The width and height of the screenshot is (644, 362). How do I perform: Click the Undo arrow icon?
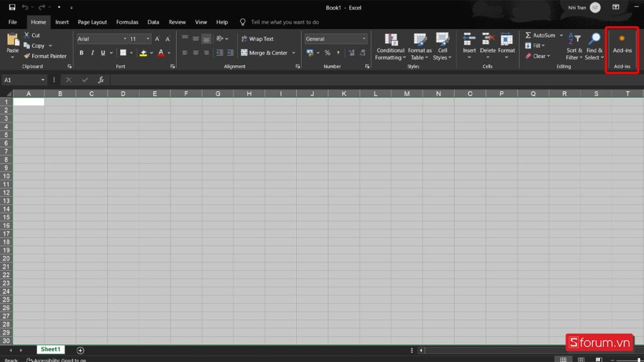pyautogui.click(x=25, y=7)
